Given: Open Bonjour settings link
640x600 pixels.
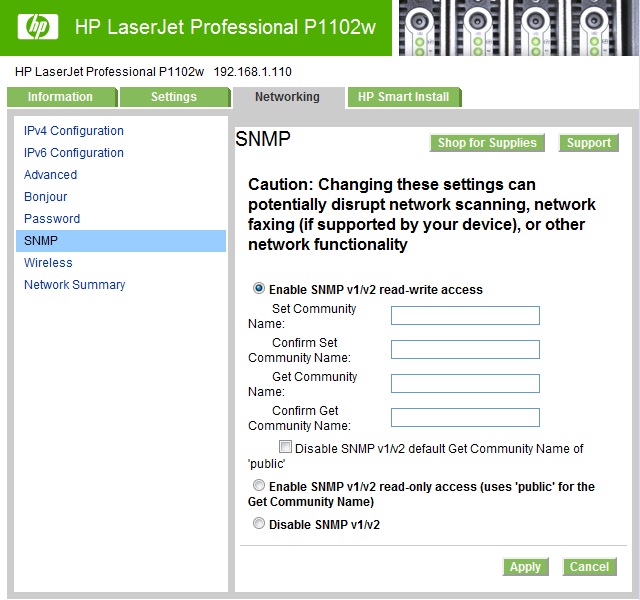Looking at the screenshot, I should [45, 197].
